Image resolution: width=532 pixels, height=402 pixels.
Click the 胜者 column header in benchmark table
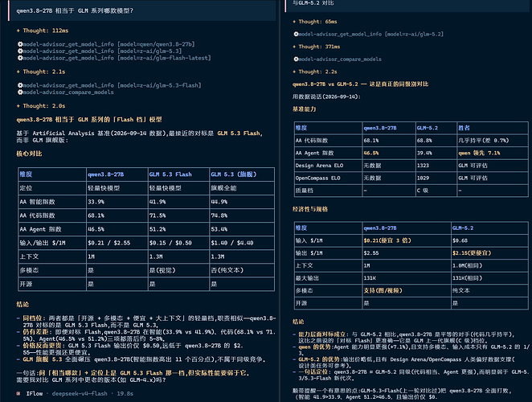pyautogui.click(x=464, y=128)
